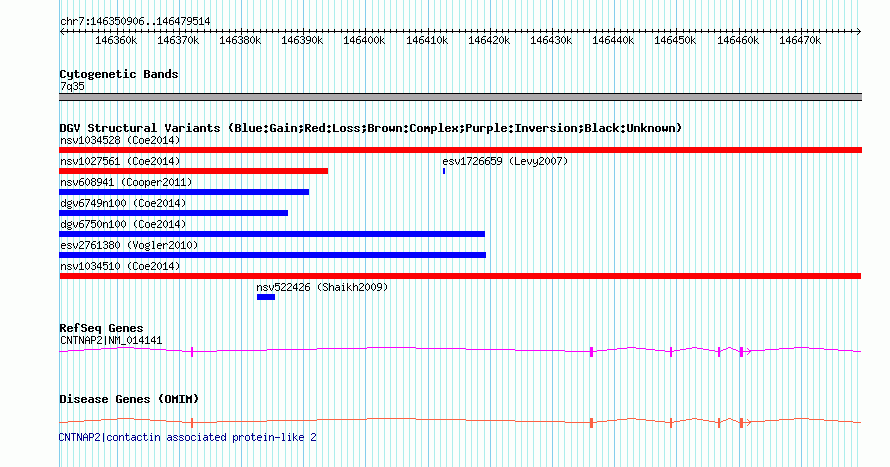Click the 146370k ruler tick label
The height and width of the screenshot is (467, 890).
click(x=178, y=41)
